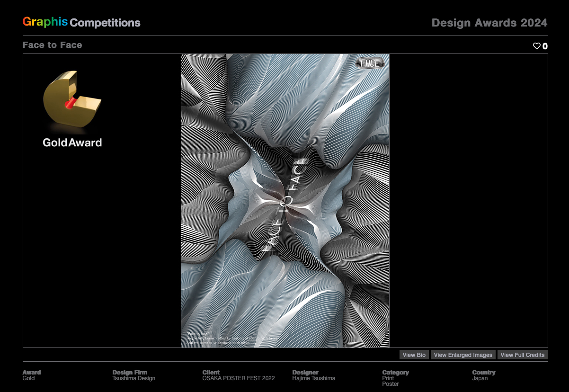The image size is (569, 392).
Task: Click the heart count showing 0
Action: [x=545, y=46]
